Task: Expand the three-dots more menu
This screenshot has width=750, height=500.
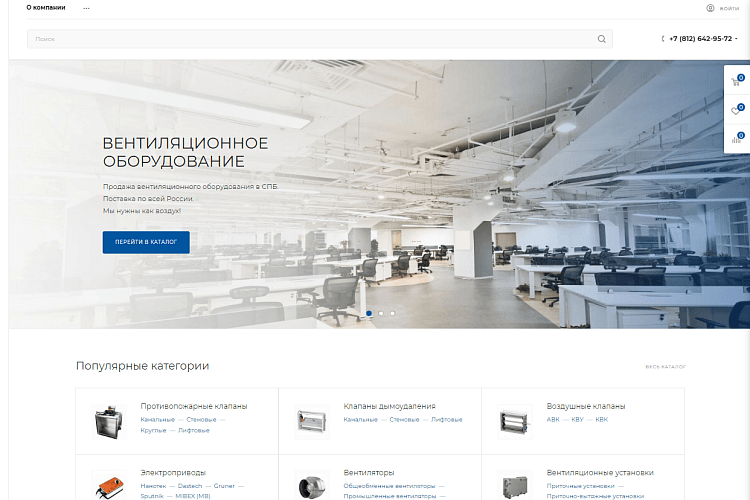Action: 86,8
